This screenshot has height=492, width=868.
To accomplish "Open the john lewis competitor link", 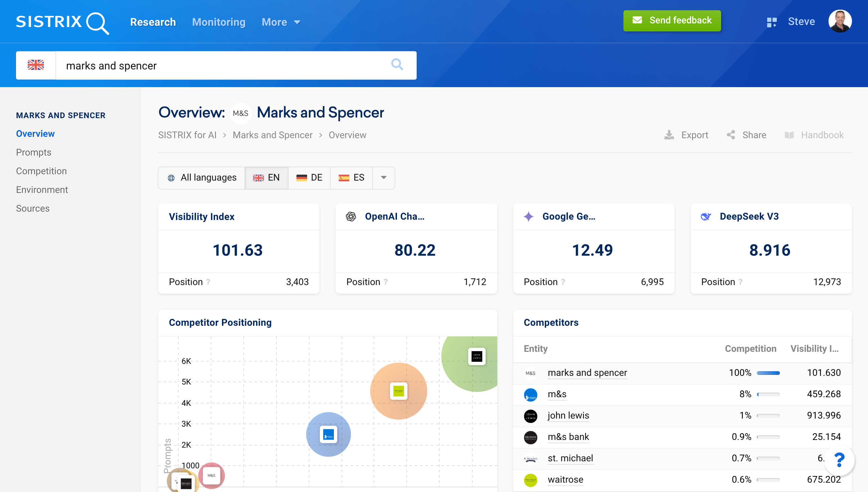I will (x=568, y=415).
